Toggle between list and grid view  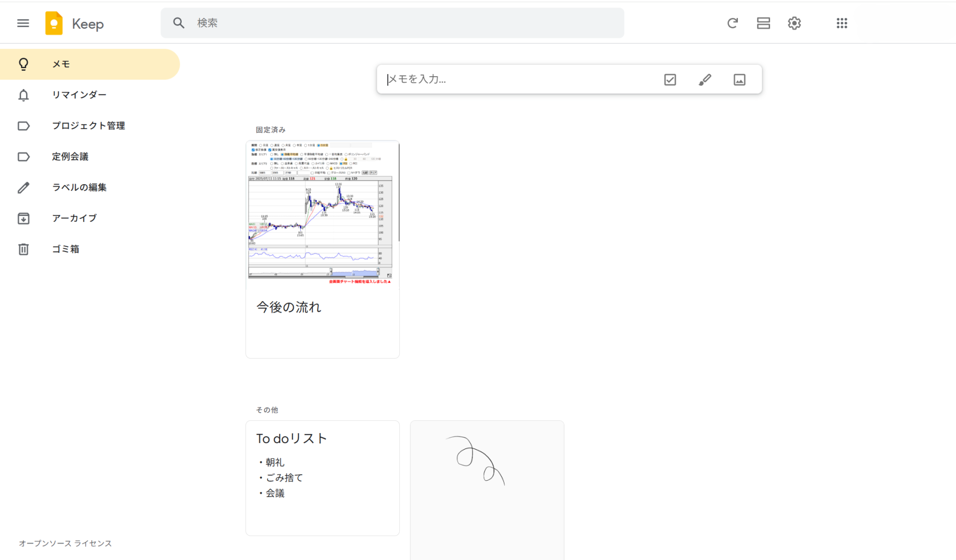(x=763, y=23)
